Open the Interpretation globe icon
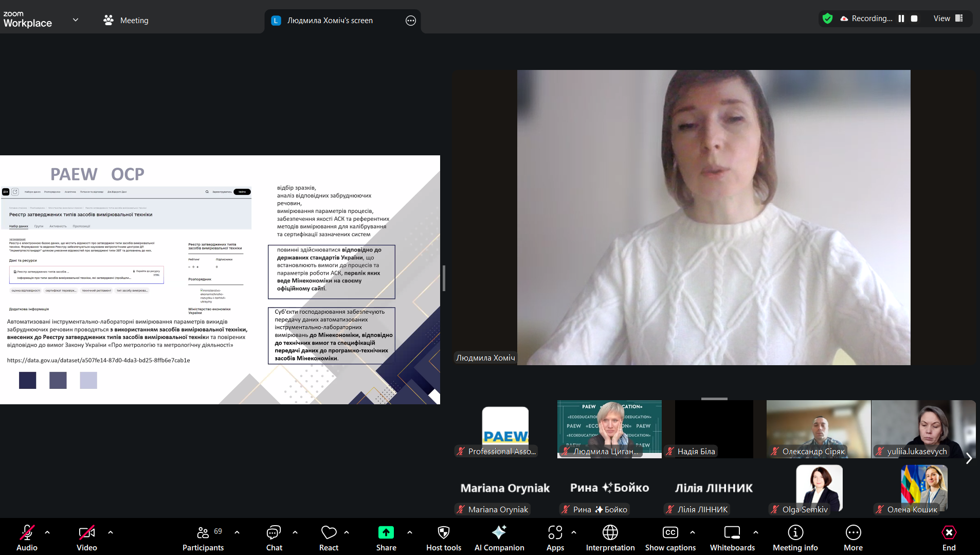 click(x=610, y=537)
